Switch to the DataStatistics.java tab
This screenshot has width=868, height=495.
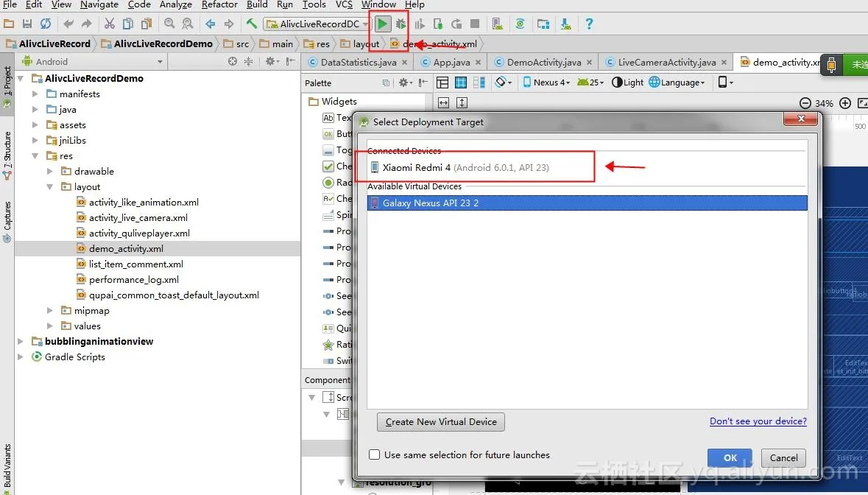358,62
